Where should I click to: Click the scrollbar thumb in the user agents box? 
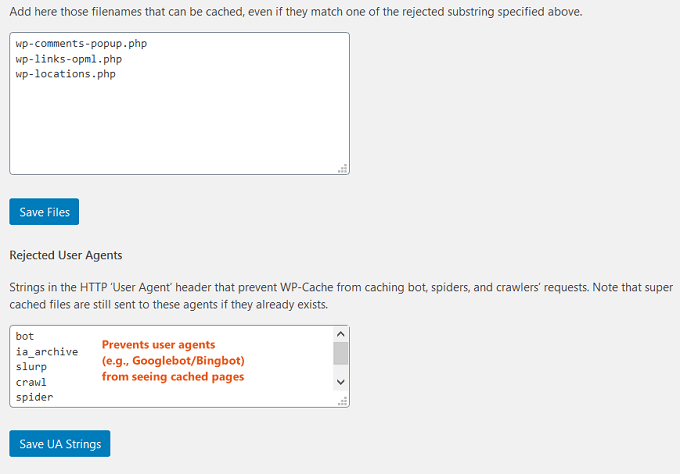point(340,353)
